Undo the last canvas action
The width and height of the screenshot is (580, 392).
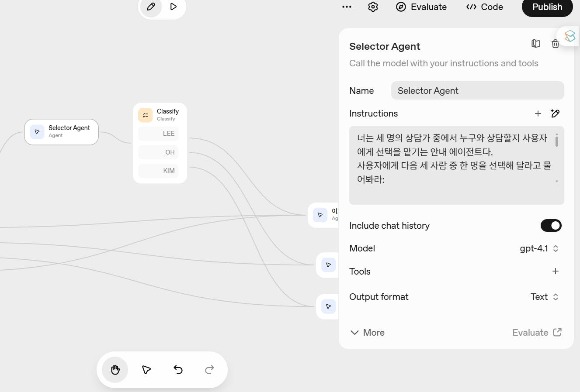pos(178,370)
